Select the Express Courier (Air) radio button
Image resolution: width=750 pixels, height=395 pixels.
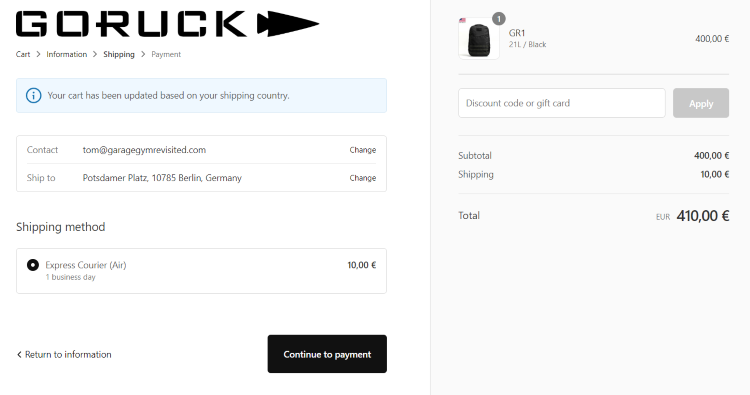[x=33, y=265]
